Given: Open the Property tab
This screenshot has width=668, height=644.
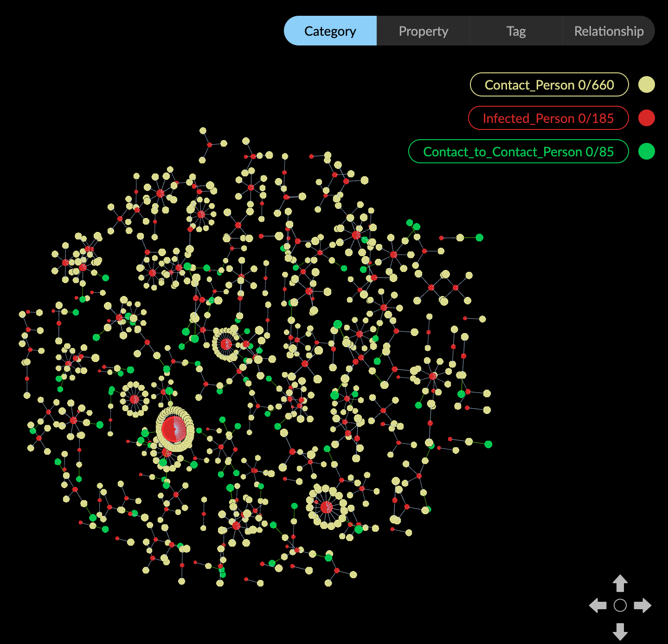Looking at the screenshot, I should tap(423, 31).
